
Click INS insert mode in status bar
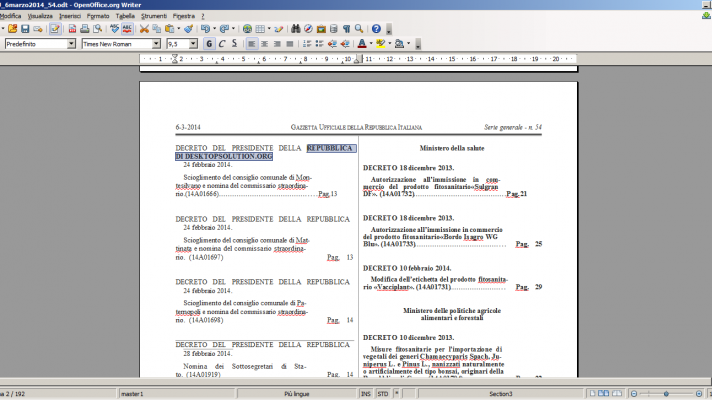click(x=365, y=394)
